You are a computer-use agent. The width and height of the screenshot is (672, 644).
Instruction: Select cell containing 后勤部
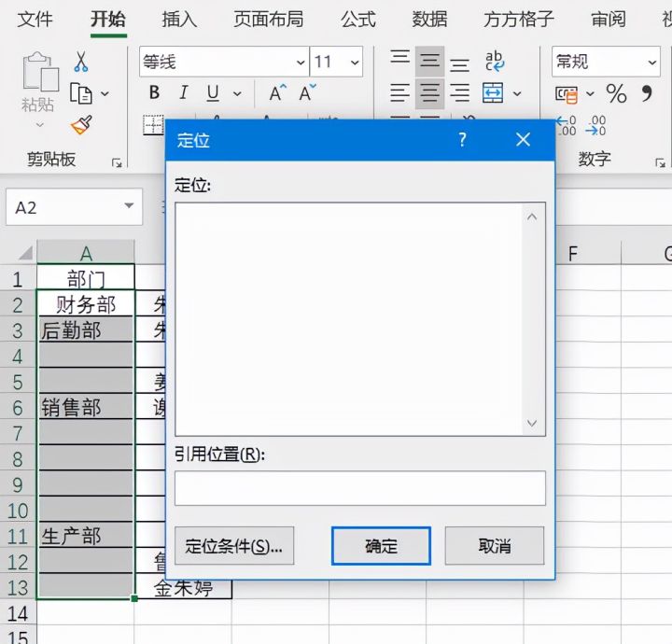click(86, 329)
